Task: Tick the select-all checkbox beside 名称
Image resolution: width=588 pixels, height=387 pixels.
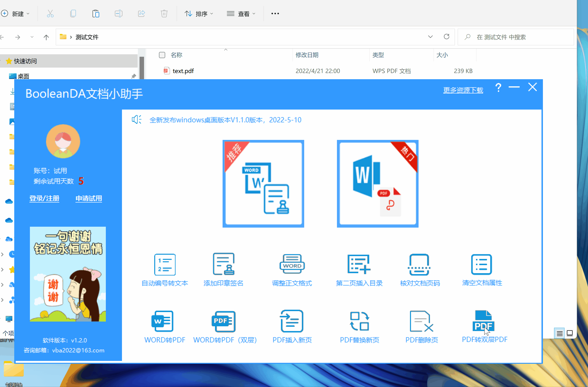Action: click(x=162, y=55)
